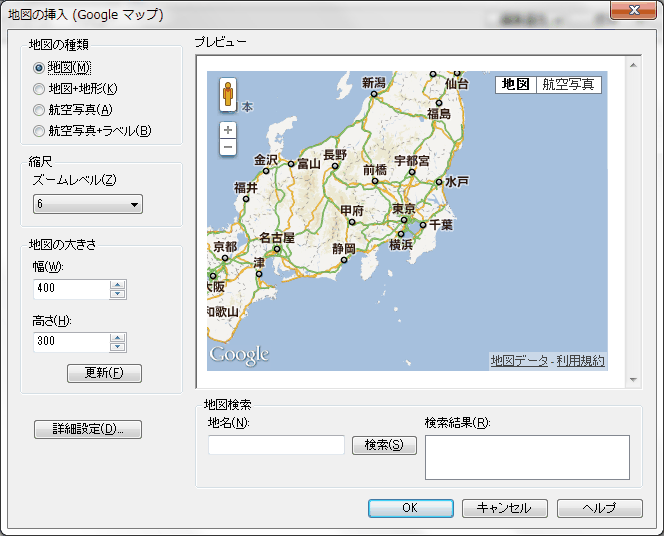Click the 宇都宮 city marker on map
Image resolution: width=664 pixels, height=536 pixels.
[412, 172]
